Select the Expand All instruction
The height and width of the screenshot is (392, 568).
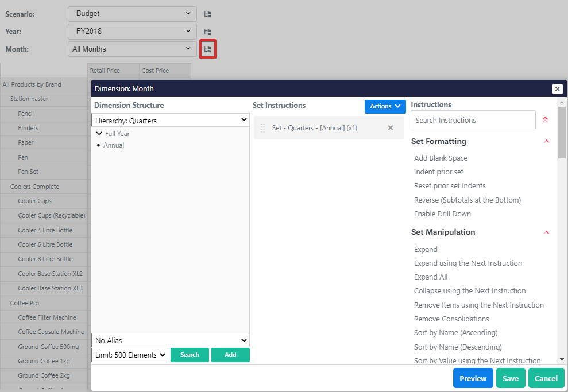(431, 277)
